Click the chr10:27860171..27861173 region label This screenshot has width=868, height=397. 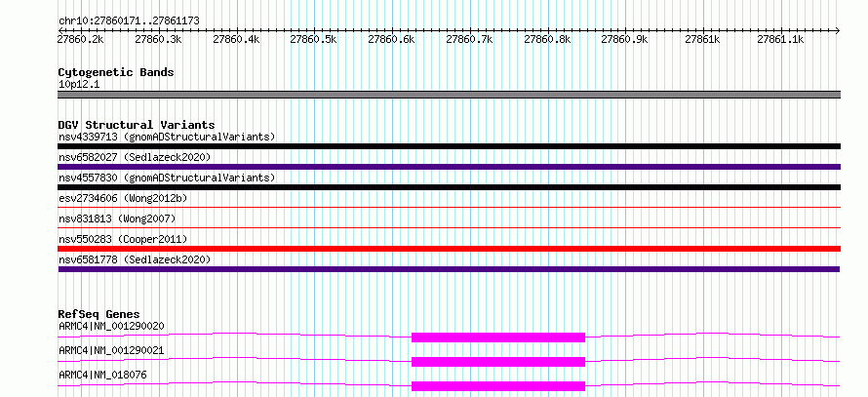[x=129, y=21]
